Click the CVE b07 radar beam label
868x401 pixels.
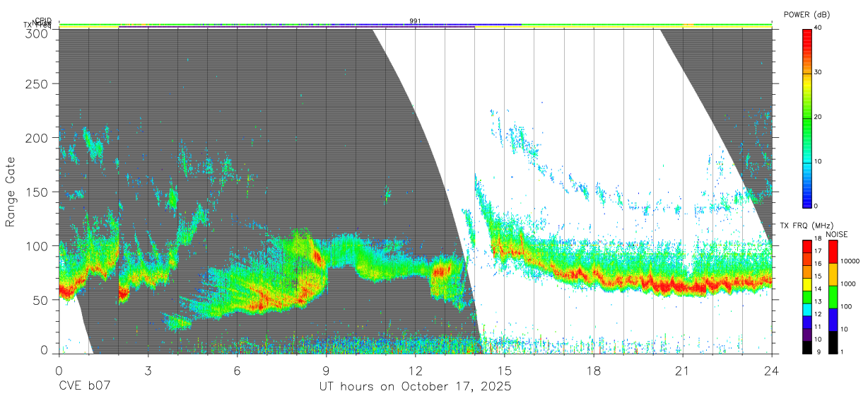tap(85, 387)
